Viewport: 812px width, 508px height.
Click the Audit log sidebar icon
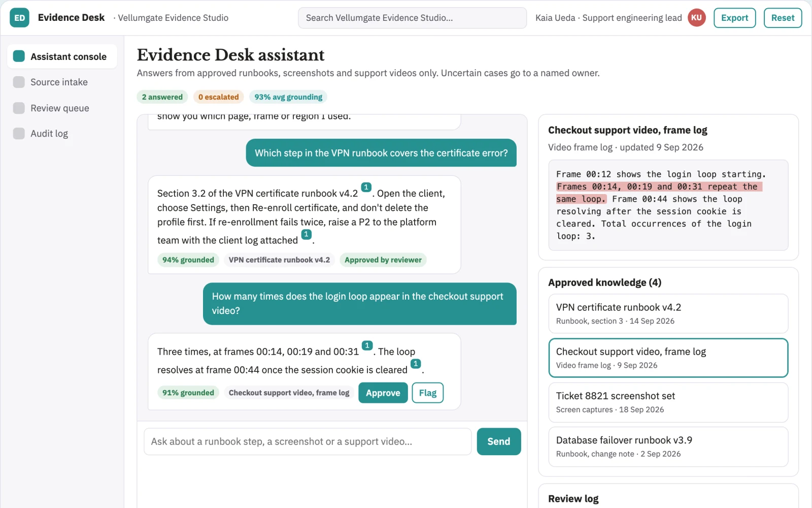[19, 134]
